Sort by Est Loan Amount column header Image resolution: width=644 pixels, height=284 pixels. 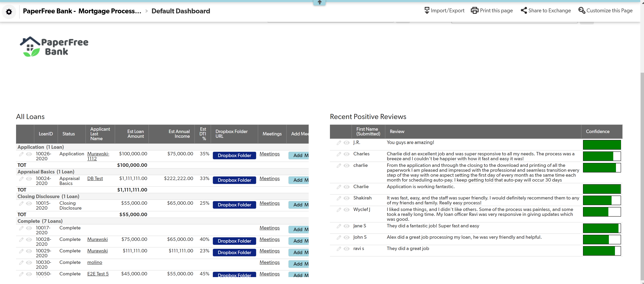[x=135, y=134]
